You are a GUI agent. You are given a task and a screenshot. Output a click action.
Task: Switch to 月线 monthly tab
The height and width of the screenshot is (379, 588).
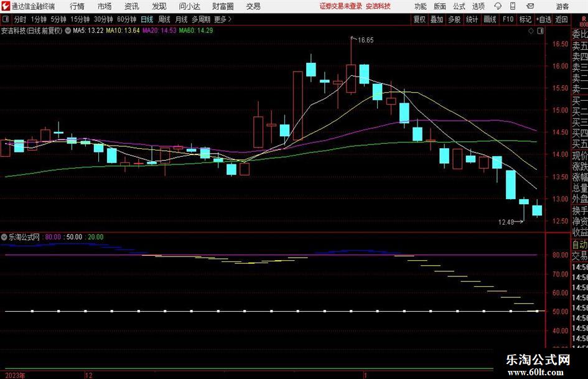pyautogui.click(x=182, y=19)
